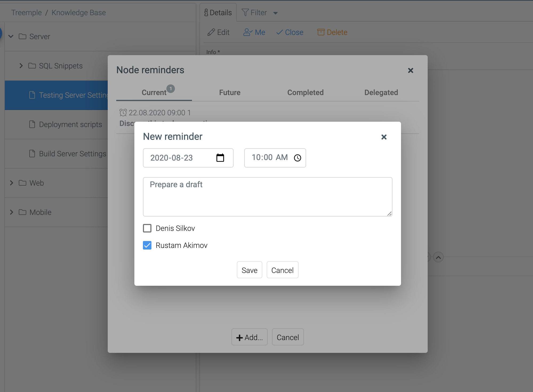
Task: Save the new reminder
Action: coord(250,270)
